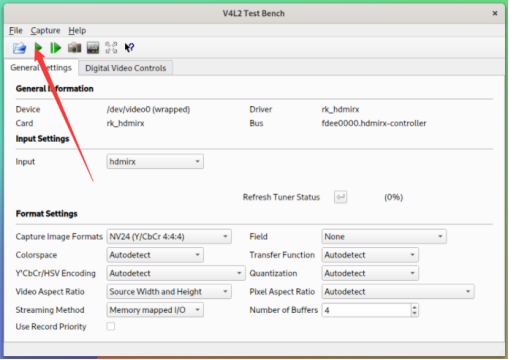Click the step frame capture icon
The image size is (509, 360).
pyautogui.click(x=56, y=48)
